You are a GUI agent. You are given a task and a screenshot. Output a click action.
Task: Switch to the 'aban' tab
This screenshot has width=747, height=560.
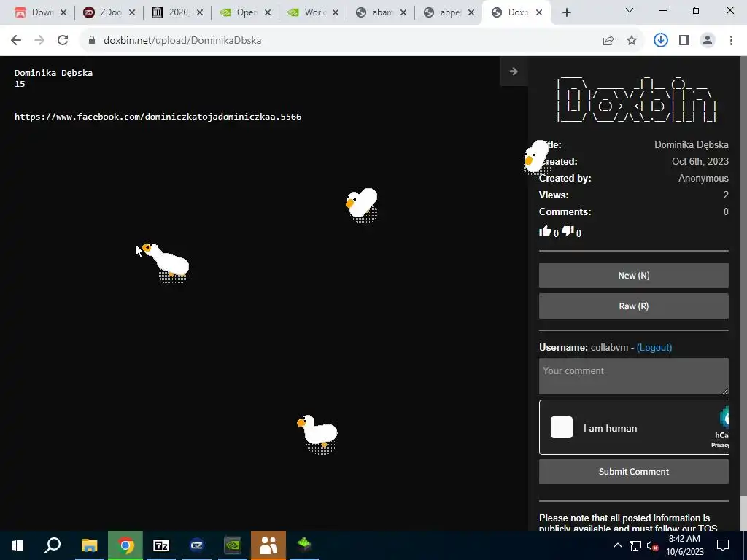[x=382, y=13]
